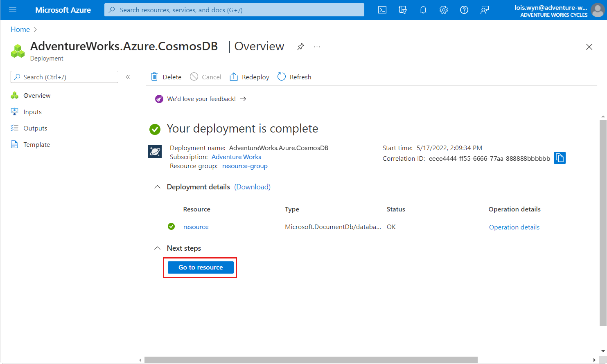This screenshot has height=364, width=607.
Task: Open the Help question mark icon
Action: [464, 10]
